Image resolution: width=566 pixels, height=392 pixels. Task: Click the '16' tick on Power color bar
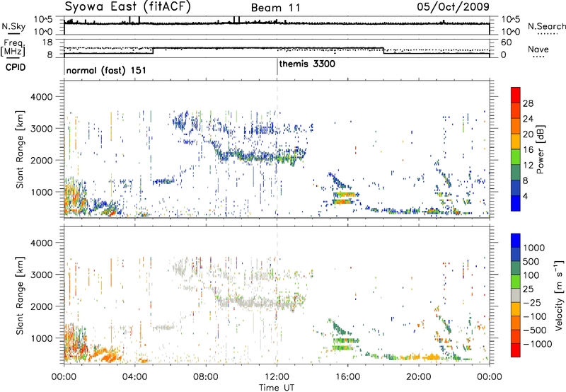point(528,150)
